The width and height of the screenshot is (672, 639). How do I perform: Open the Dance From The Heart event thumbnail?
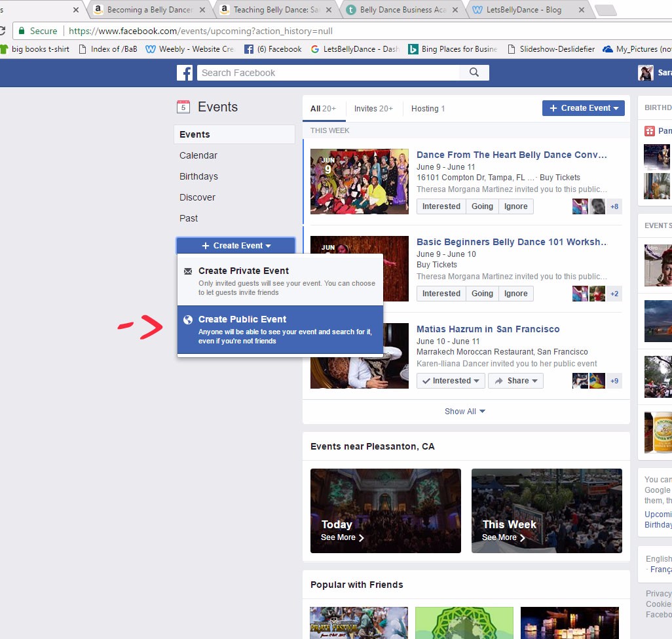360,182
